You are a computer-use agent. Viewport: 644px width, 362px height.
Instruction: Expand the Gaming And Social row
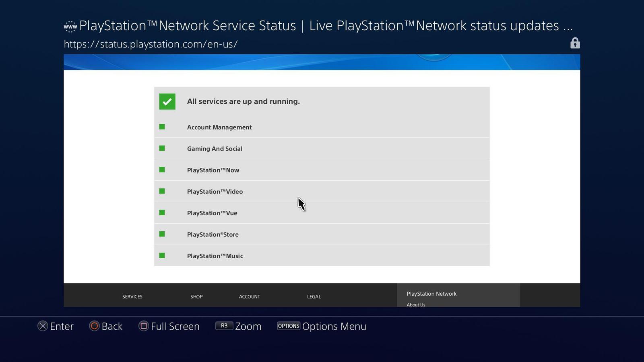pos(215,149)
